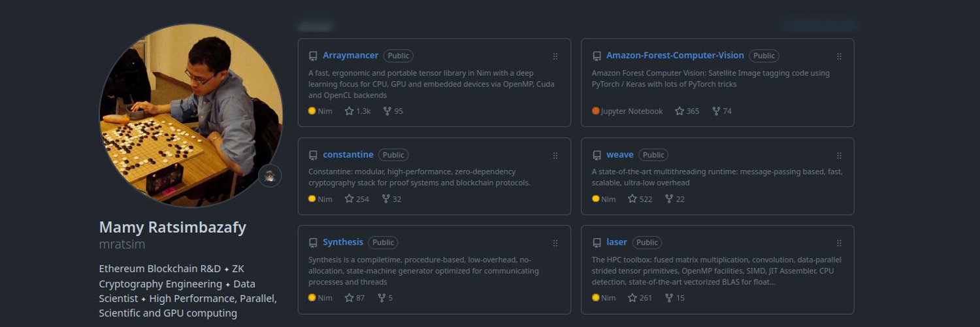Click the Arraymancer fork count icon

[x=387, y=111]
